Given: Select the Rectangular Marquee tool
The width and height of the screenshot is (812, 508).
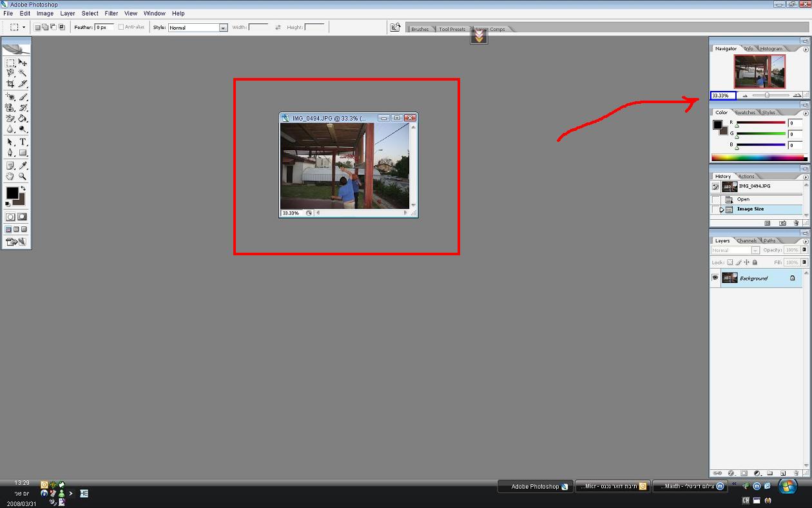Looking at the screenshot, I should click(x=10, y=63).
